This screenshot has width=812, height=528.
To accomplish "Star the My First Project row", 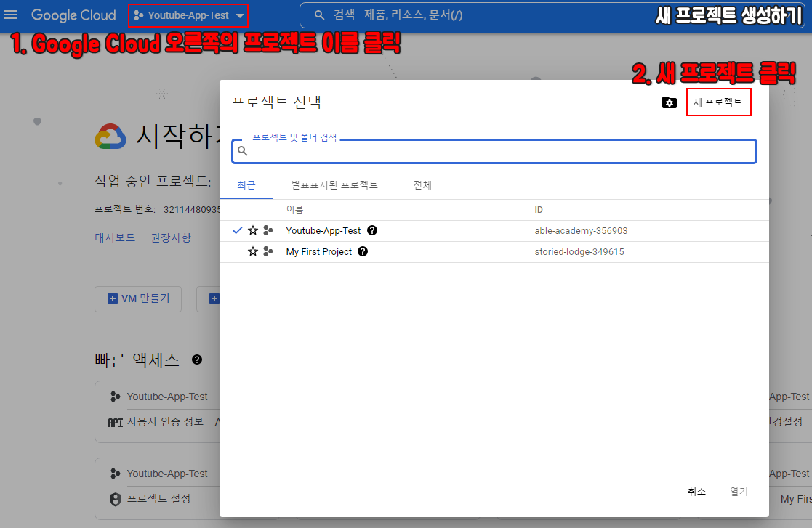I will pyautogui.click(x=253, y=252).
